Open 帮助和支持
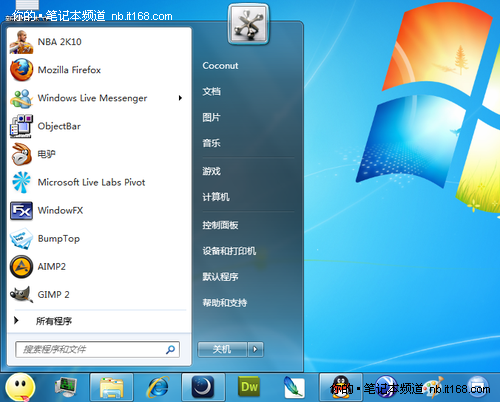The height and width of the screenshot is (402, 500). click(x=225, y=303)
